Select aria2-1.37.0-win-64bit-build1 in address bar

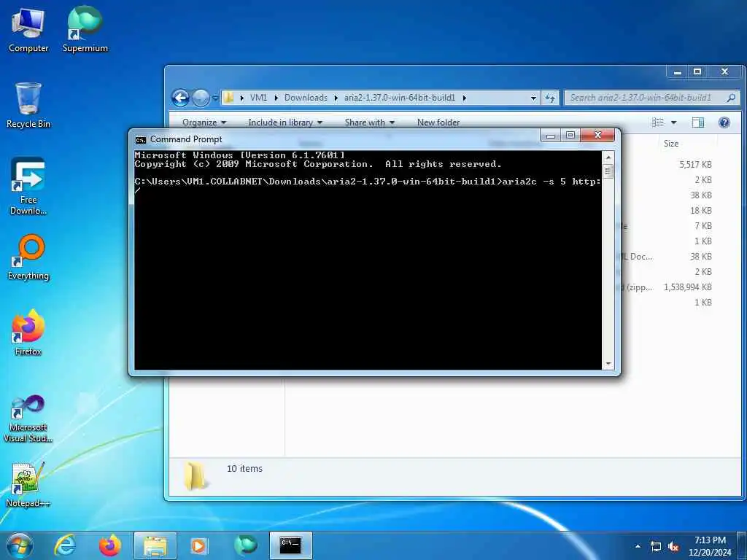pos(399,98)
